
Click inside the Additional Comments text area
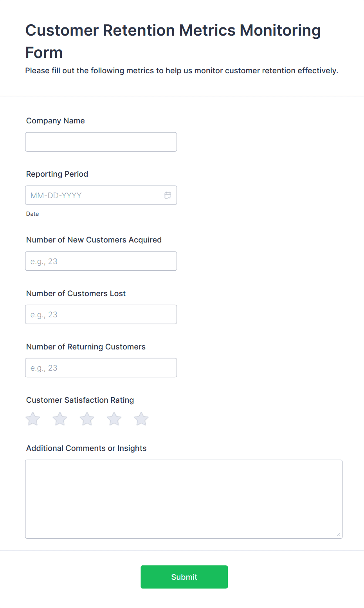(x=184, y=499)
